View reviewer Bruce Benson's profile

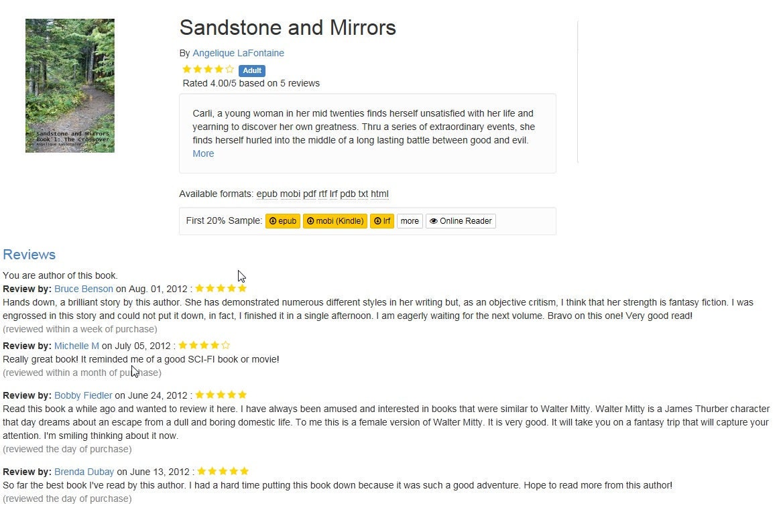coord(84,289)
